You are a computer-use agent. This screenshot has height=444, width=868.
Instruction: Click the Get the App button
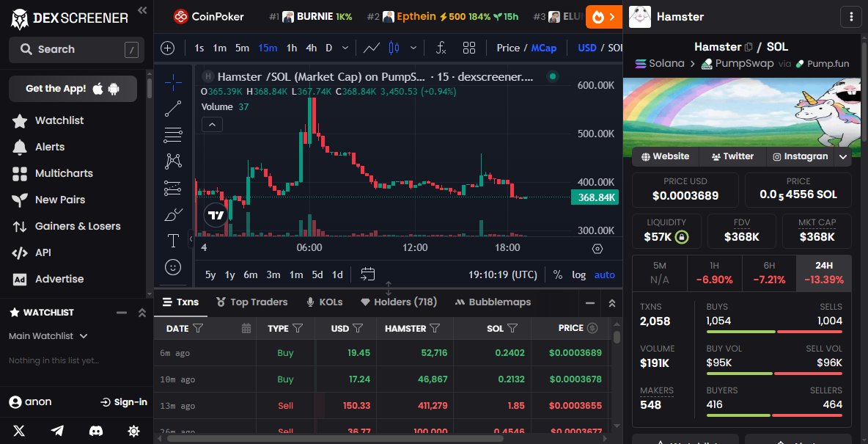click(73, 89)
